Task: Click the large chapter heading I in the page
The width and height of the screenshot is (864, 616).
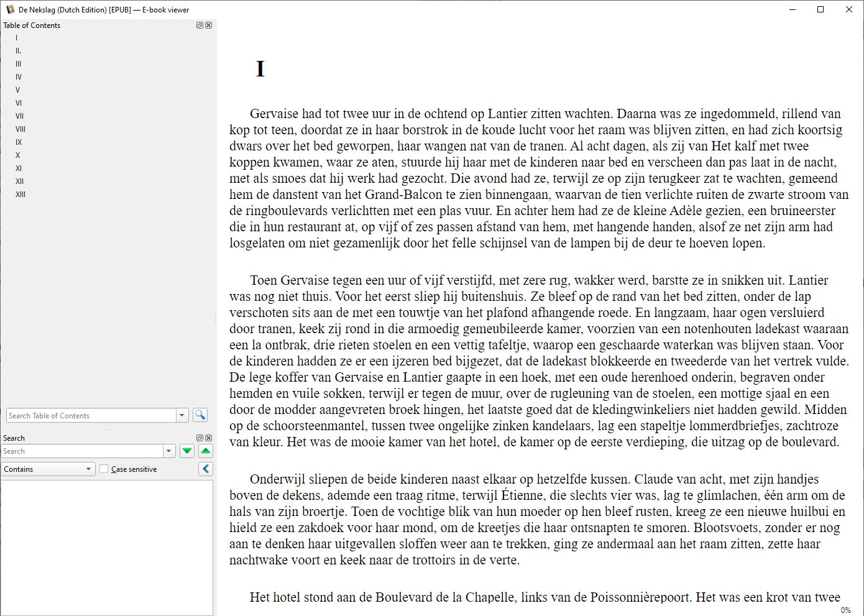Action: [x=260, y=69]
